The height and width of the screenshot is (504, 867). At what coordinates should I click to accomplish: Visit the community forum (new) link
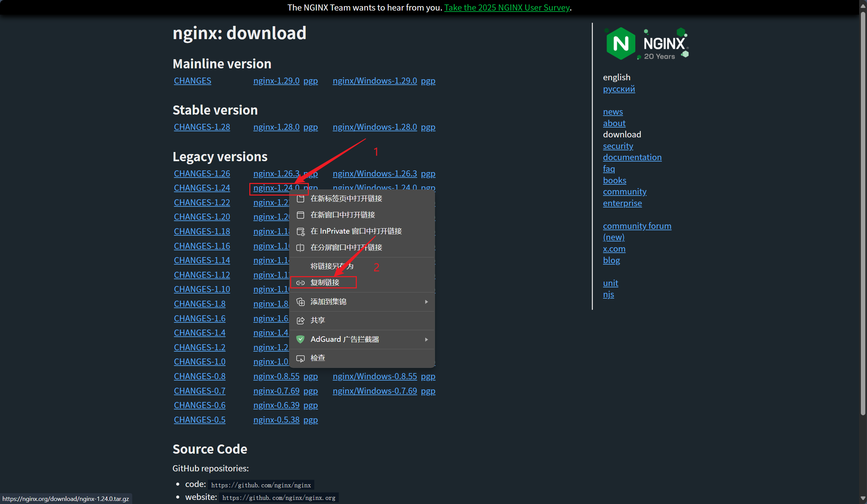coord(637,226)
